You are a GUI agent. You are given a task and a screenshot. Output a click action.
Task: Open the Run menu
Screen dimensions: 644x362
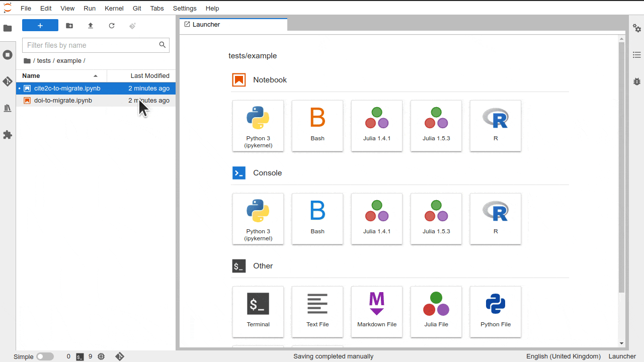tap(90, 9)
